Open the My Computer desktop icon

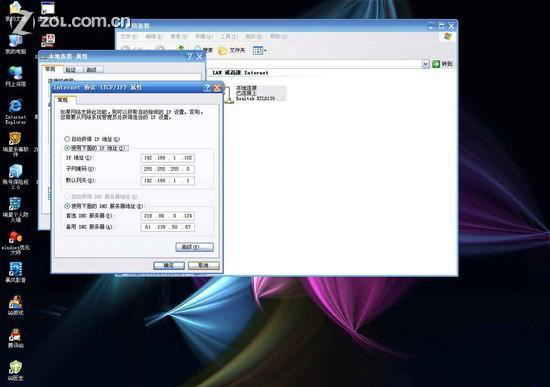click(x=15, y=44)
